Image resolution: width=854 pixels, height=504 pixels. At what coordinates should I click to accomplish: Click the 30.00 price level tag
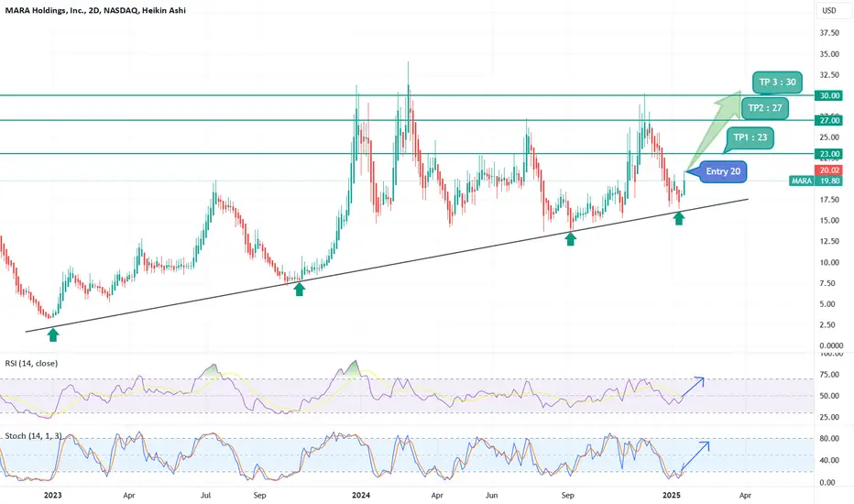[828, 95]
